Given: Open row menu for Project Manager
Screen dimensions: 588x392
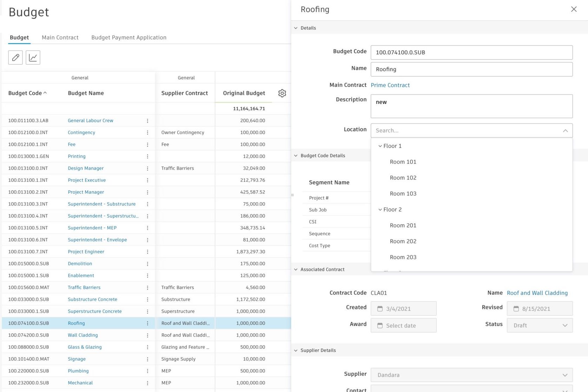Looking at the screenshot, I should tap(147, 192).
